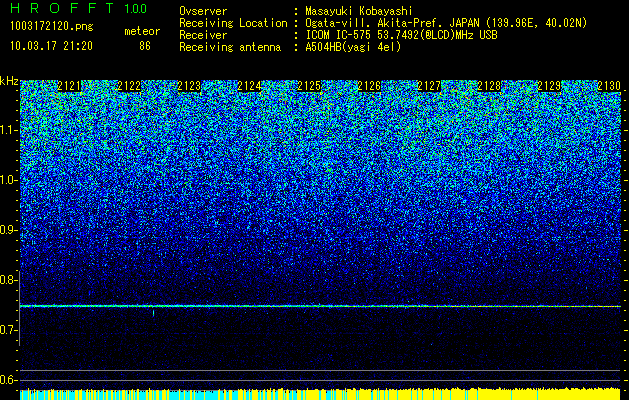Click observer name Masayuki Kobayashi
The image size is (629, 400).
(359, 12)
